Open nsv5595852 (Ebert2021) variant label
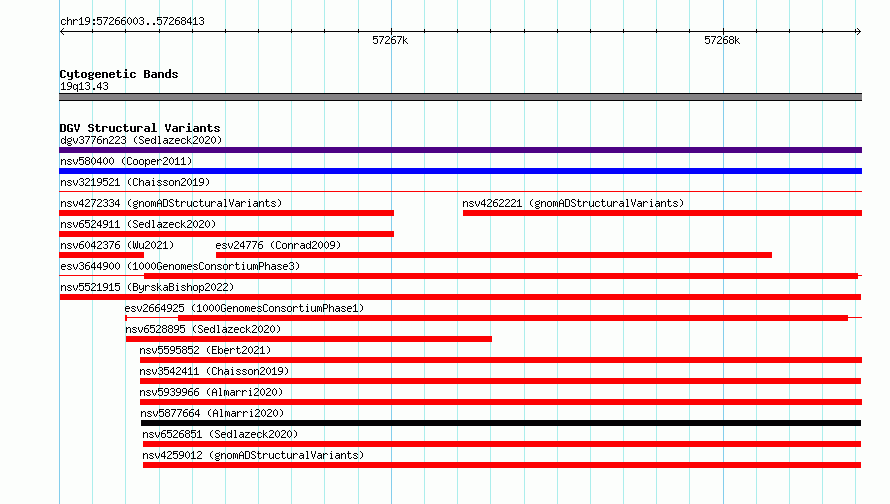Image resolution: width=890 pixels, height=504 pixels. 205,350
